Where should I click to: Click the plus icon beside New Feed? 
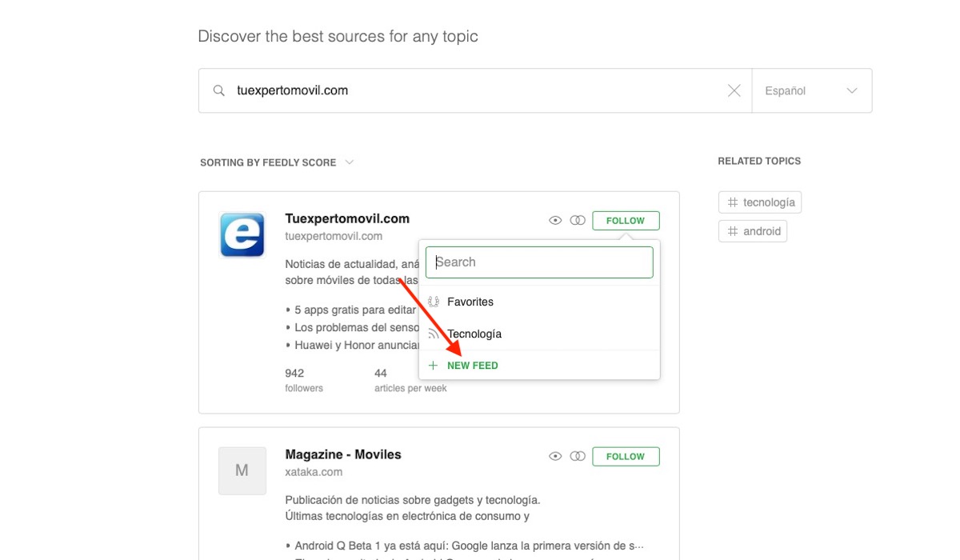(433, 366)
